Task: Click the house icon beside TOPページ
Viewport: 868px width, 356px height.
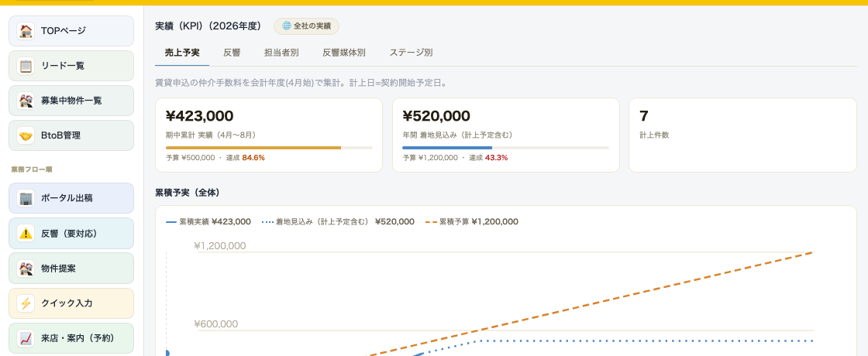Action: [26, 31]
